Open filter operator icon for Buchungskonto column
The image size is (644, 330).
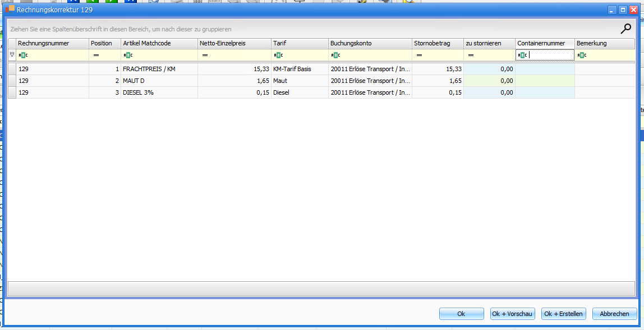click(335, 55)
